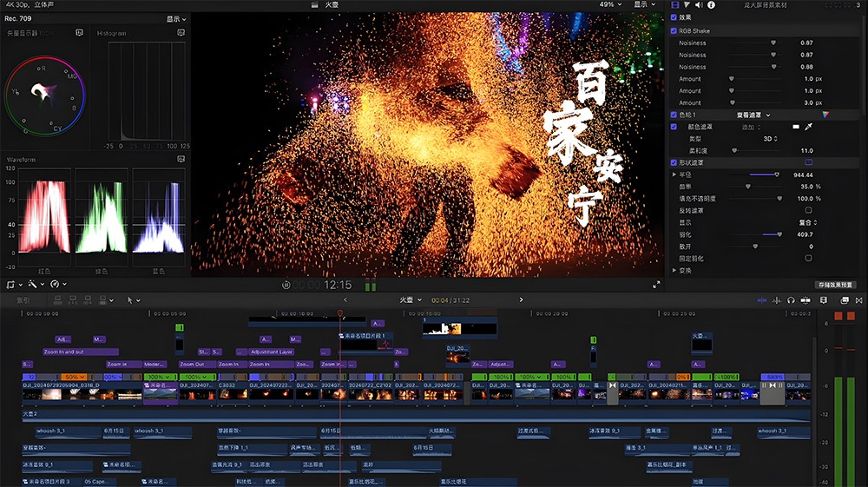Image resolution: width=868 pixels, height=487 pixels.
Task: Select the Adjustment Layer clip in timeline
Action: [271, 352]
